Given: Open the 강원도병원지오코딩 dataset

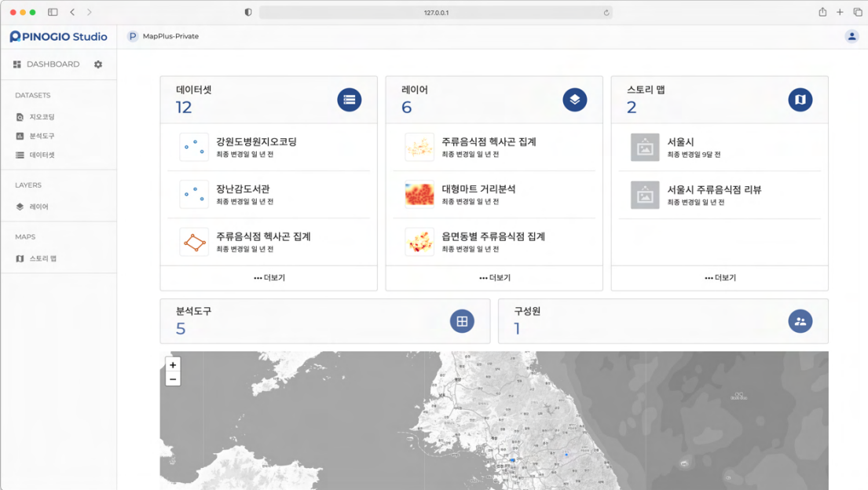Looking at the screenshot, I should (x=256, y=142).
